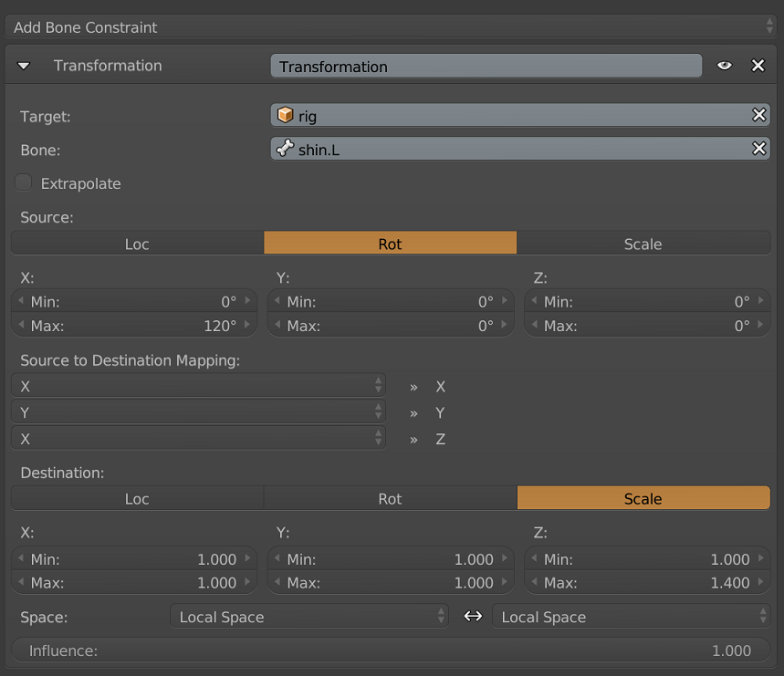
Task: Click the cube object icon in Target
Action: coord(285,115)
